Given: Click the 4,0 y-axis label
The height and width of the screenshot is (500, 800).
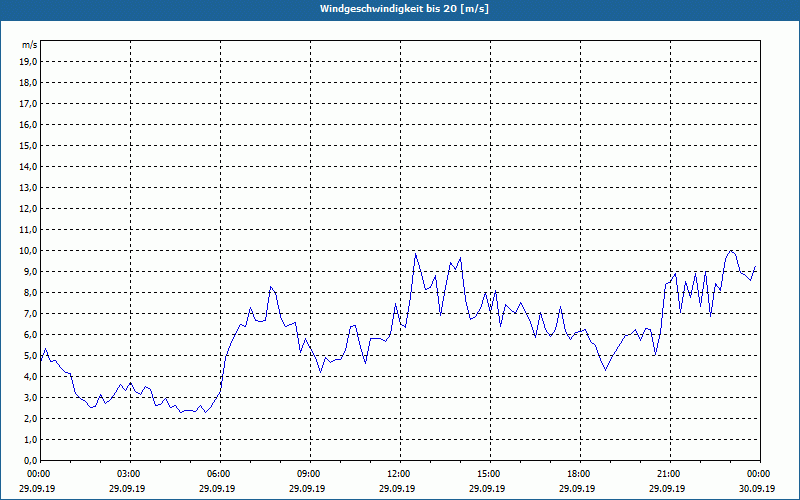Looking at the screenshot, I should (x=30, y=377).
